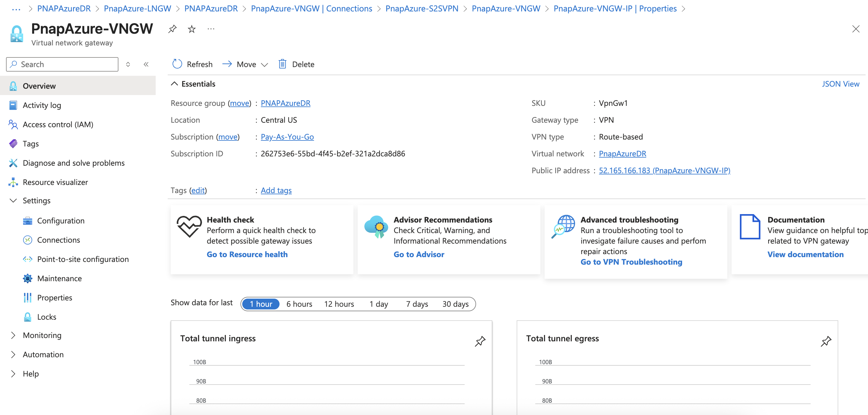Click the Health check heart icon
Image resolution: width=868 pixels, height=415 pixels.
189,226
